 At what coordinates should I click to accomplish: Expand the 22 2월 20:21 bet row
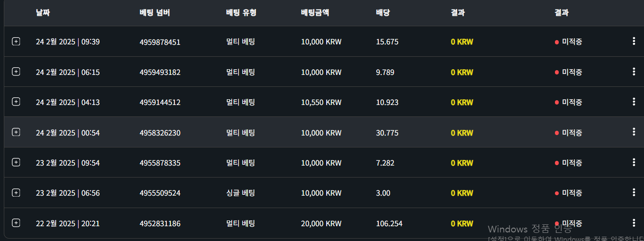point(16,223)
